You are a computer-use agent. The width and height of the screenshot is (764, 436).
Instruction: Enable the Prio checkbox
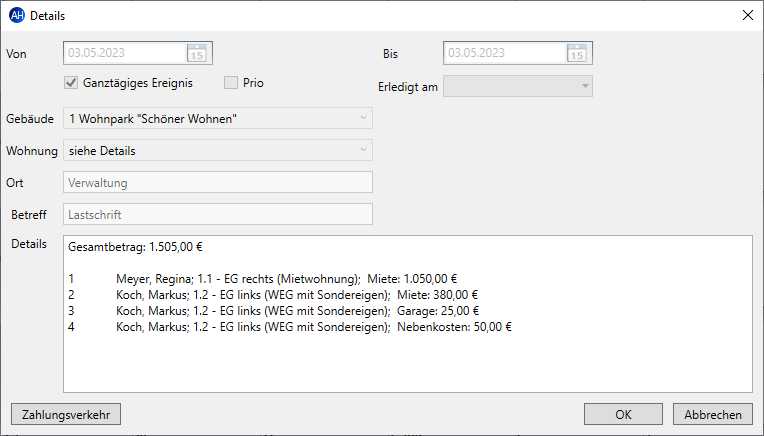click(x=230, y=83)
